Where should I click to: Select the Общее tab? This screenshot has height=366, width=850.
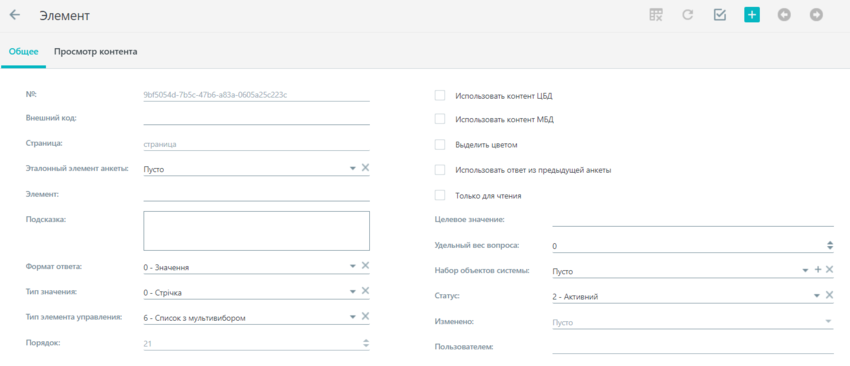tap(23, 52)
